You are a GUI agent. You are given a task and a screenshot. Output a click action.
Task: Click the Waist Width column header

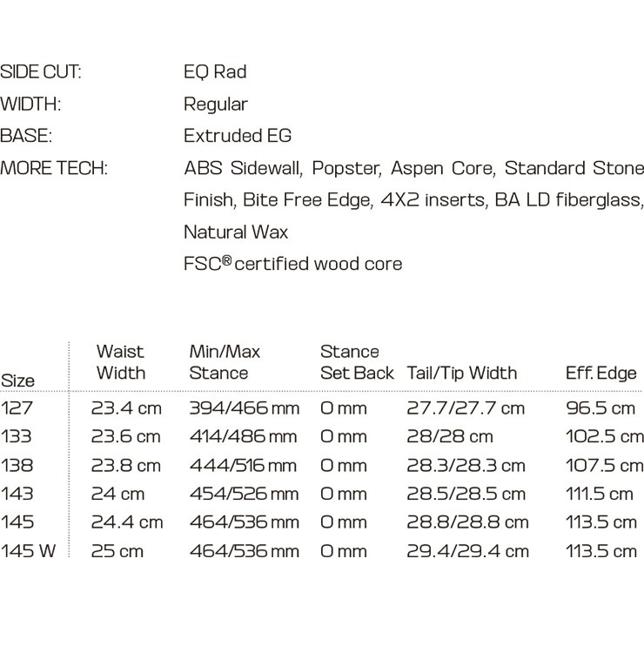pyautogui.click(x=121, y=362)
